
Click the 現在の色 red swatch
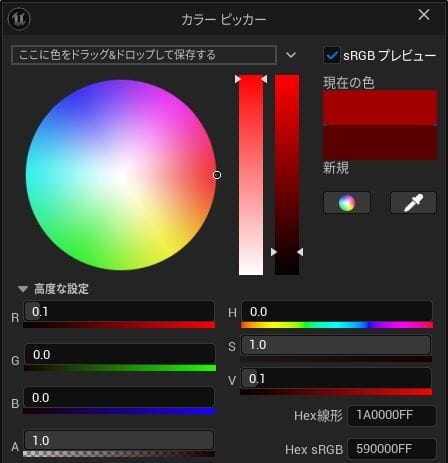(x=380, y=107)
